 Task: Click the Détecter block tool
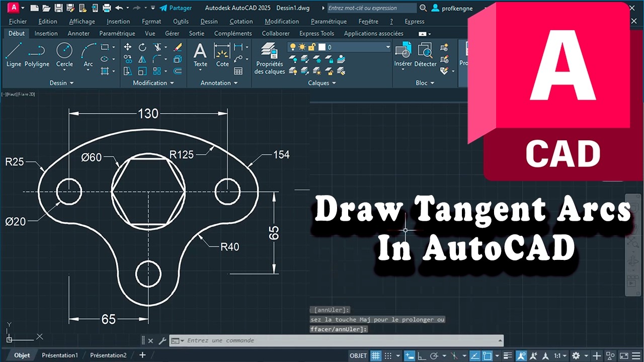coord(425,54)
